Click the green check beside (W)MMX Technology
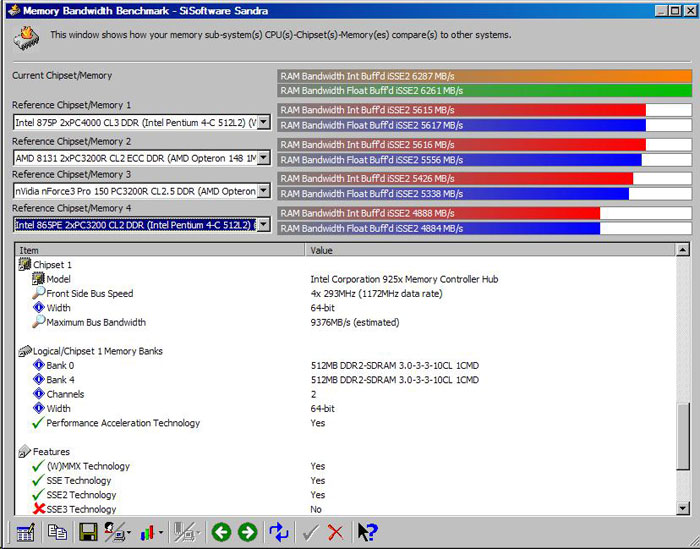 tap(38, 466)
